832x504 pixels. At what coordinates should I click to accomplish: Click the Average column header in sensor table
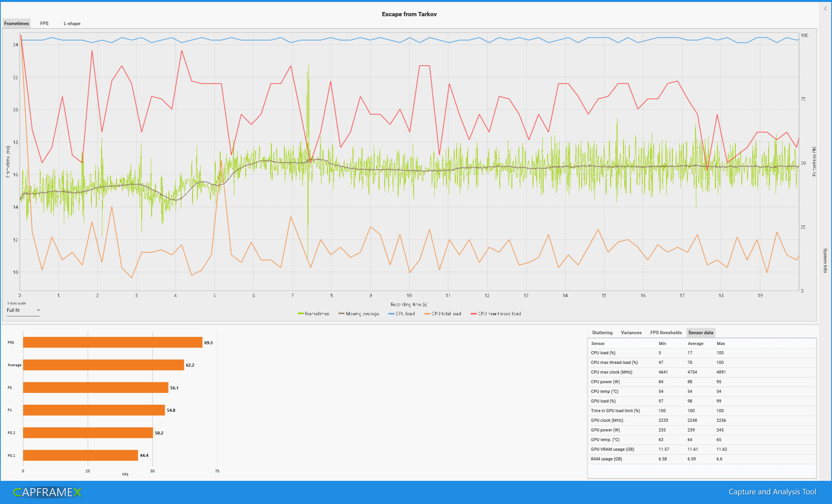coord(695,343)
